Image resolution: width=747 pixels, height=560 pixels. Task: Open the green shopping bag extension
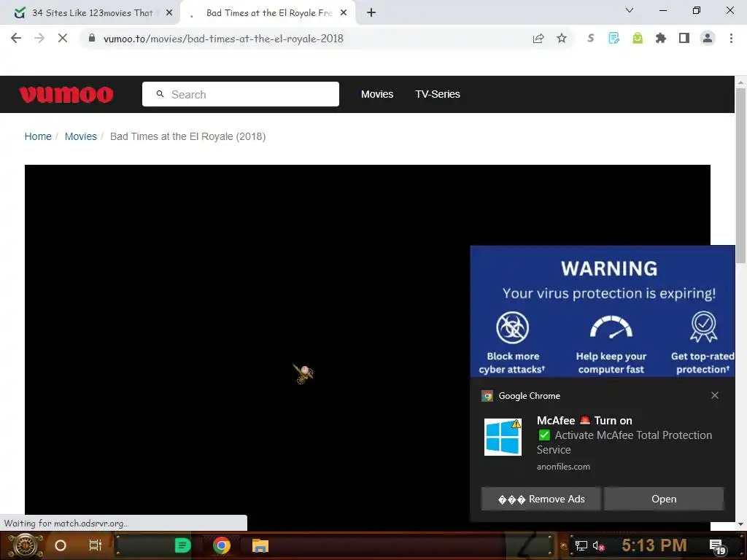(x=638, y=38)
